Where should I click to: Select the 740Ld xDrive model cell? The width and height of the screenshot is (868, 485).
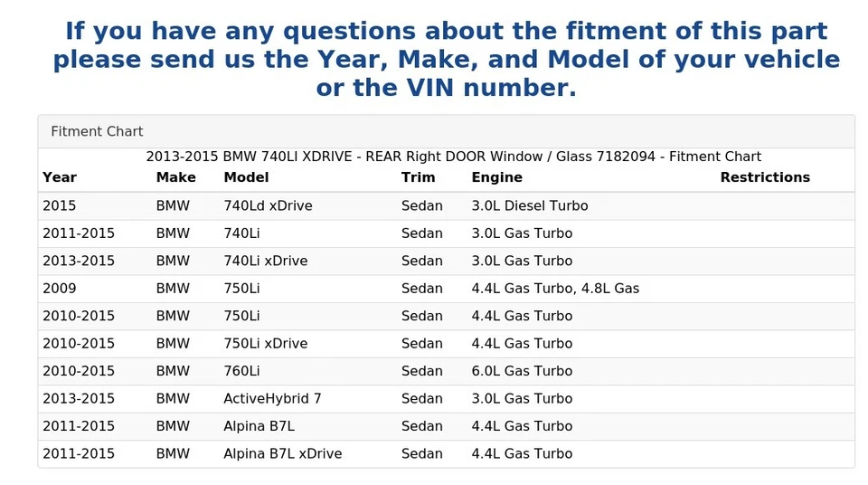[268, 205]
